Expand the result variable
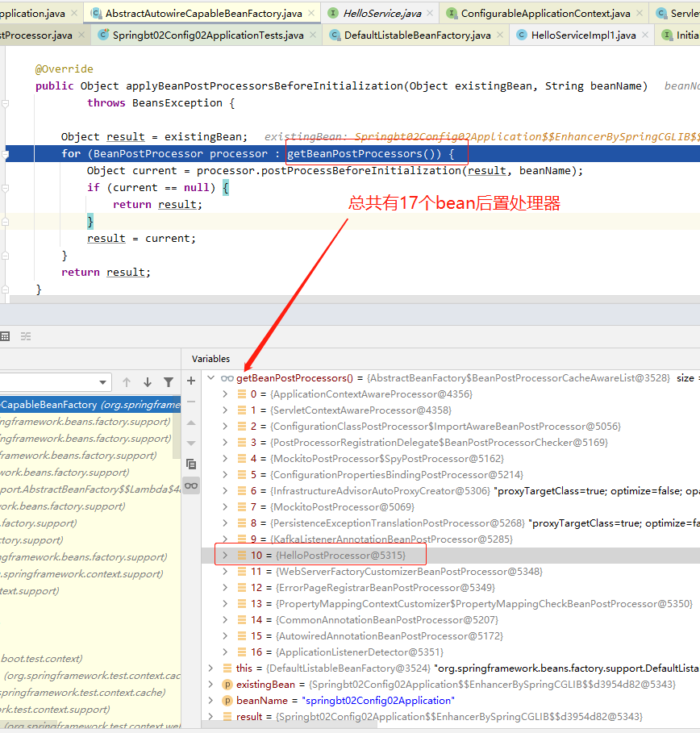Screen dimensions: 700x733 [x=211, y=717]
